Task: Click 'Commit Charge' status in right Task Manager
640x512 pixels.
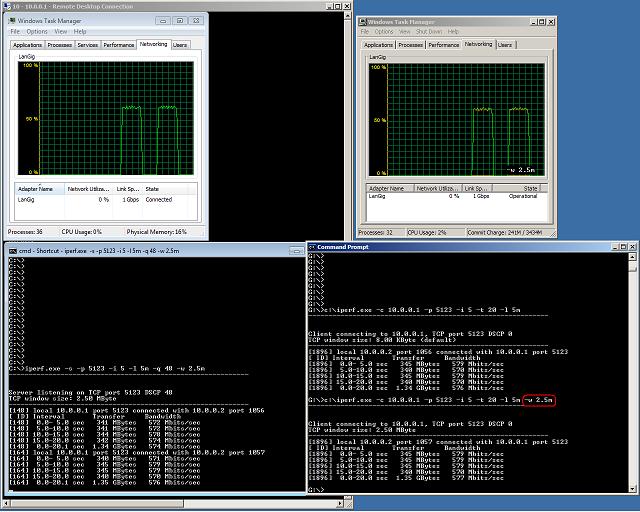Action: tap(504, 232)
